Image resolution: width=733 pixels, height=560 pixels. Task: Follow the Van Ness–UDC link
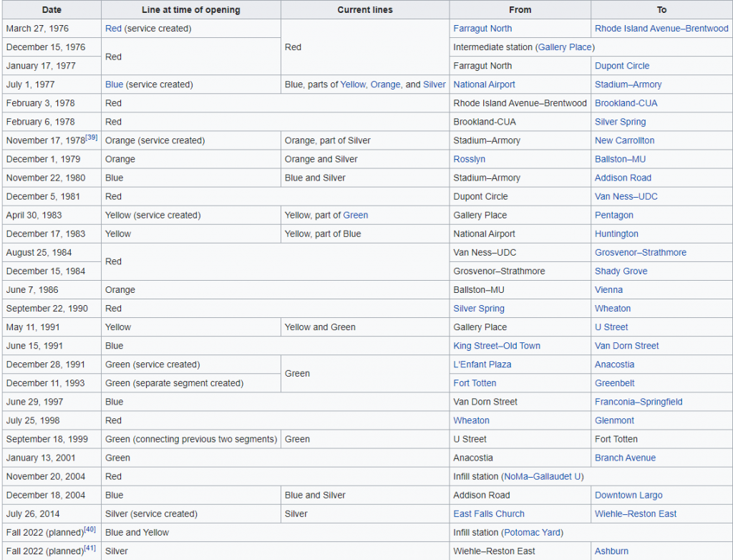pos(626,197)
